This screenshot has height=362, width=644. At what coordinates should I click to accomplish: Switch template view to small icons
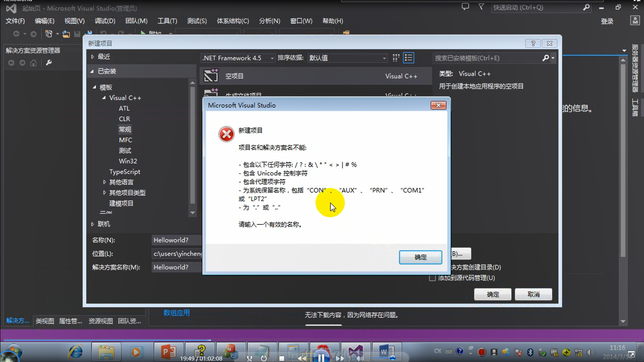point(395,58)
